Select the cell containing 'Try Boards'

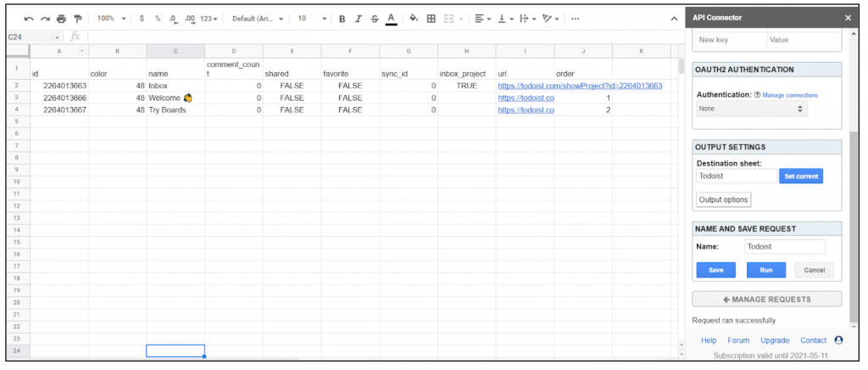175,110
